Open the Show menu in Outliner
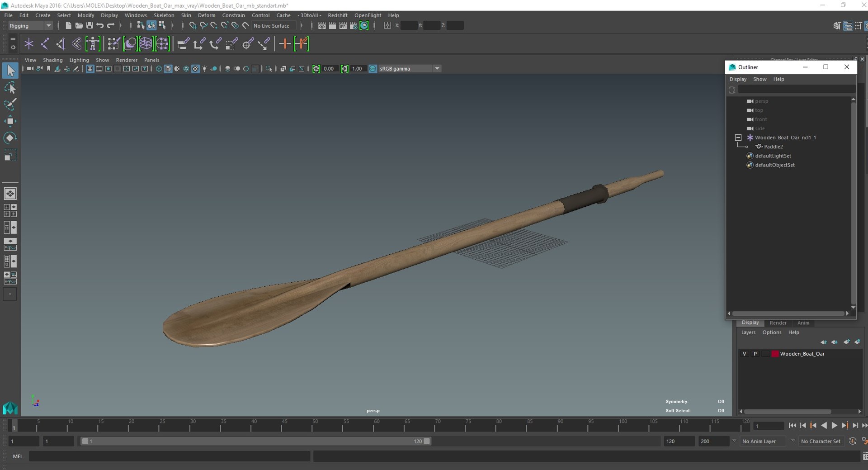Screen dimensions: 868x470 click(759, 79)
